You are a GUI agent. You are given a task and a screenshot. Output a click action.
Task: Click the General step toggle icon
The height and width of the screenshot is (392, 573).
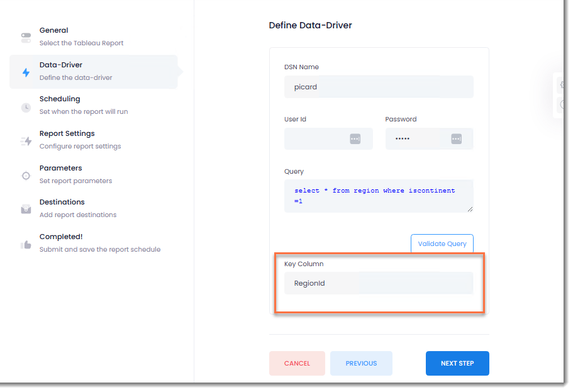pyautogui.click(x=26, y=38)
